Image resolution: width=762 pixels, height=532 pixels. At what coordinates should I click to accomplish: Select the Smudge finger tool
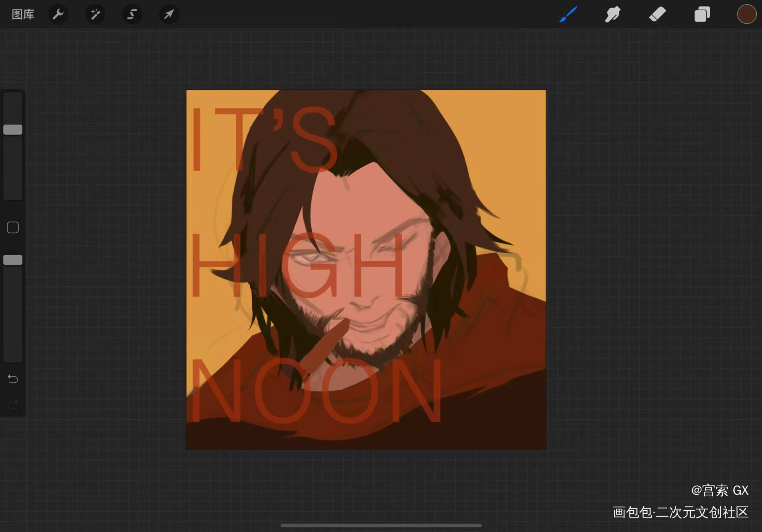(x=613, y=14)
